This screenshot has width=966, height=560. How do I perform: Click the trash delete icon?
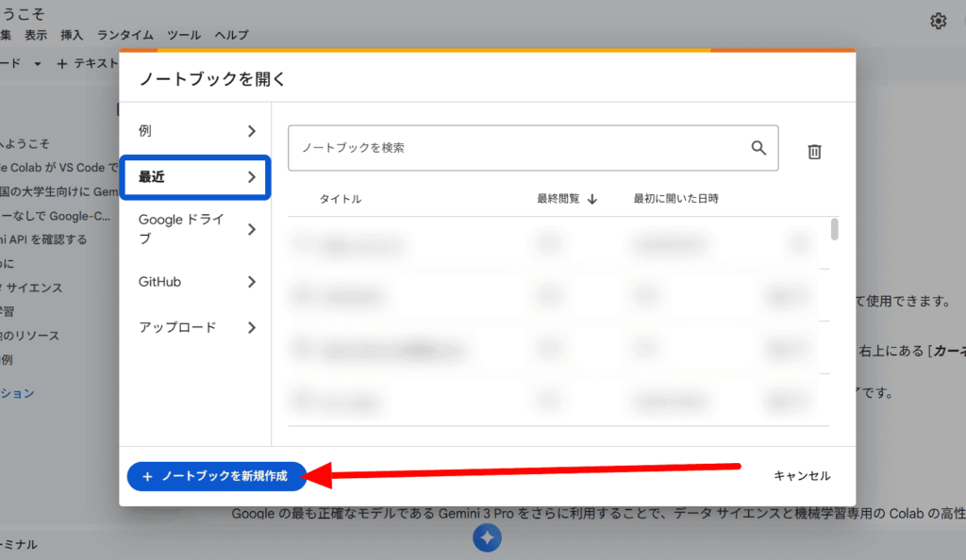click(x=814, y=152)
